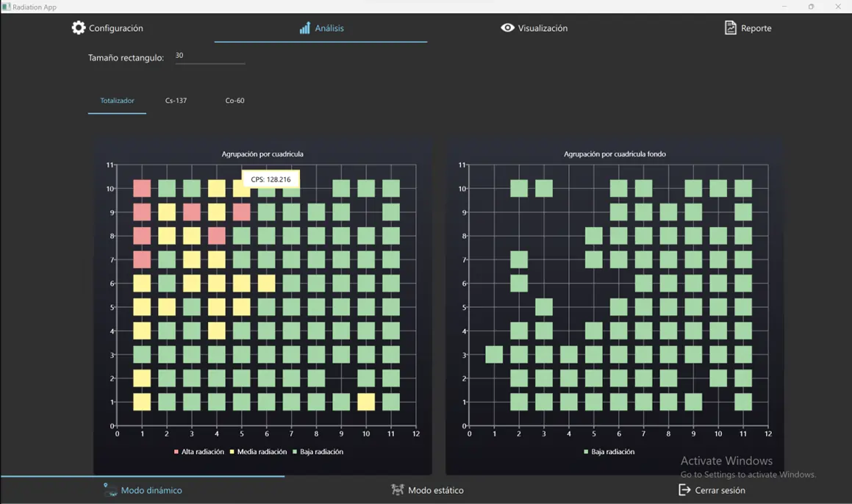
Task: Open the Co-60 tab
Action: coord(235,100)
